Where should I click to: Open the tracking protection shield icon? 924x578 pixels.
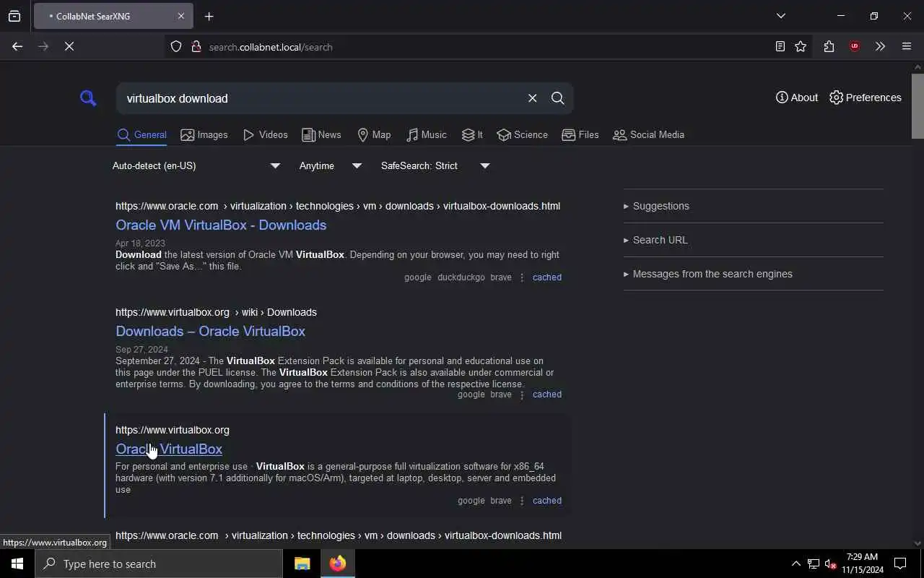(x=176, y=47)
